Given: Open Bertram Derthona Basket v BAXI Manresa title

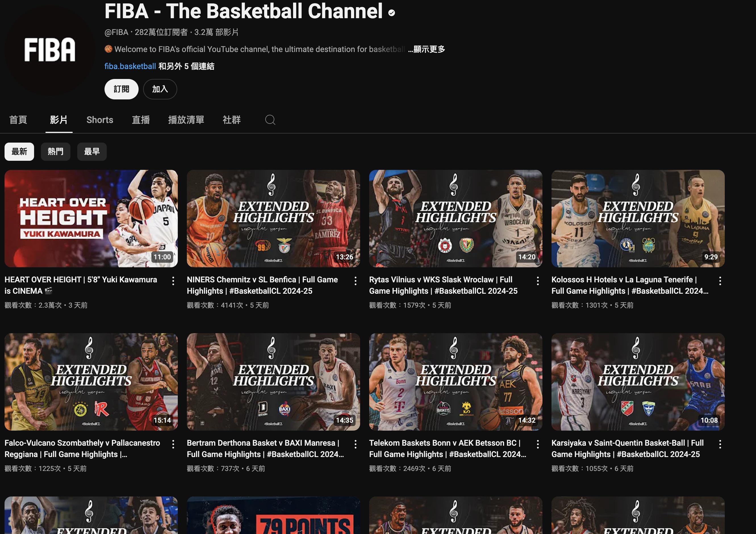Looking at the screenshot, I should click(x=265, y=449).
